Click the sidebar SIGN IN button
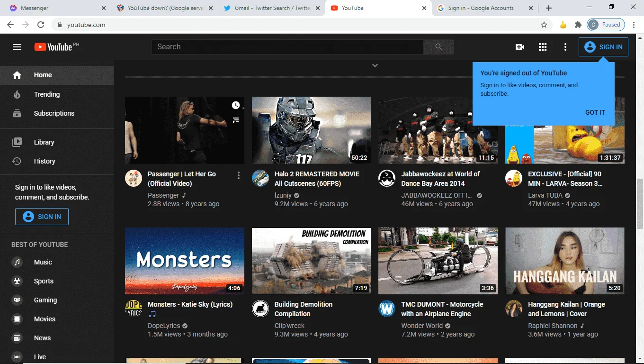This screenshot has width=644, height=364. 42,217
